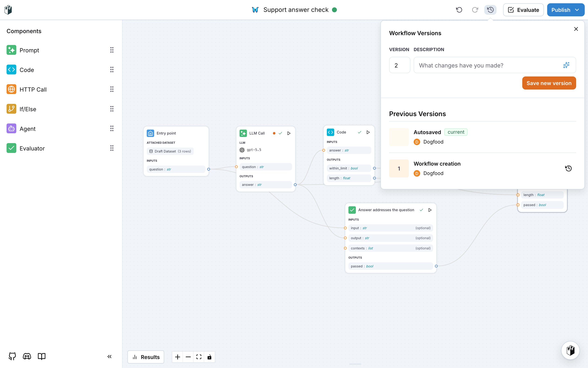Run the LLM Call node

[x=289, y=133]
